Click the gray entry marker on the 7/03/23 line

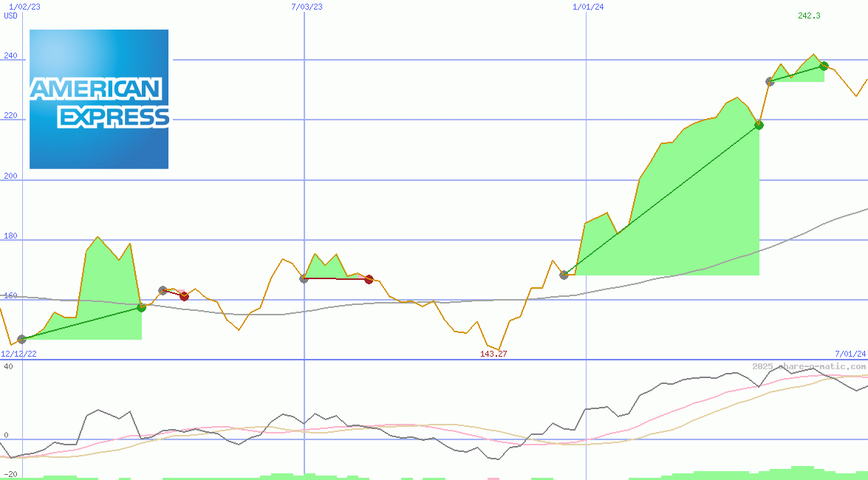coord(304,278)
